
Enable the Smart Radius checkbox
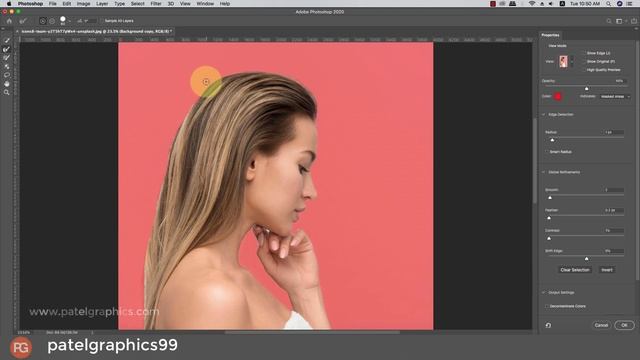(x=547, y=152)
